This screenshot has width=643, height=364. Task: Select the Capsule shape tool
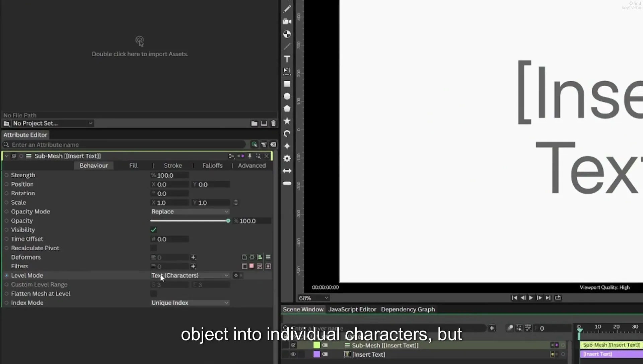(287, 183)
